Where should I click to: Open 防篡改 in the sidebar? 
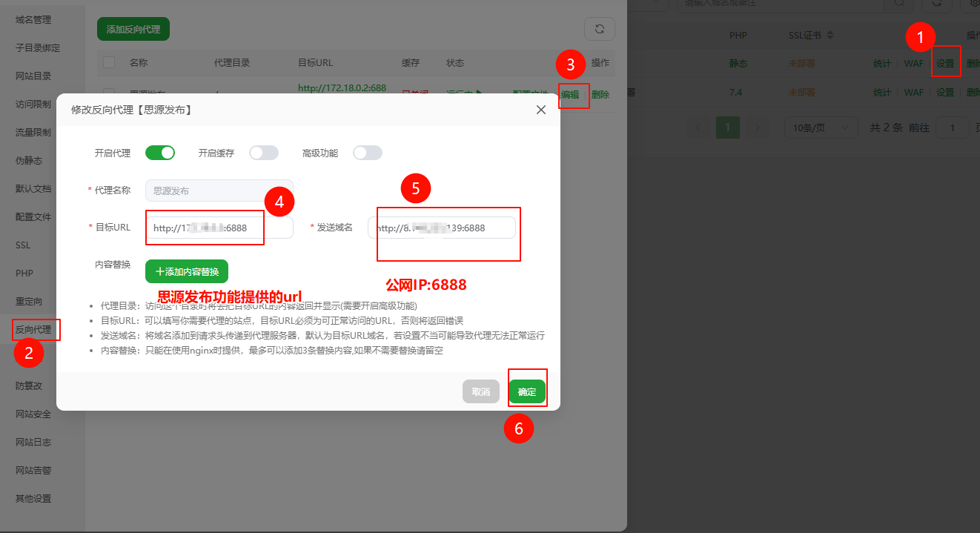point(29,385)
